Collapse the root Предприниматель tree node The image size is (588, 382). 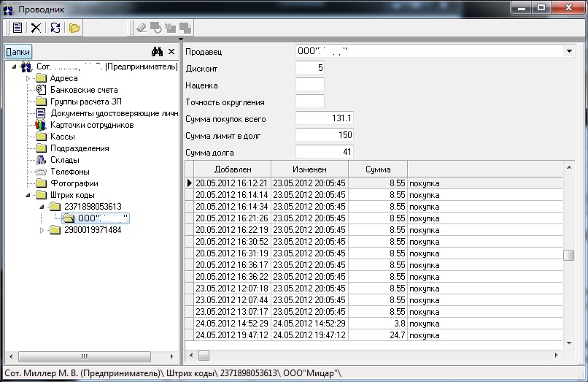pos(14,67)
